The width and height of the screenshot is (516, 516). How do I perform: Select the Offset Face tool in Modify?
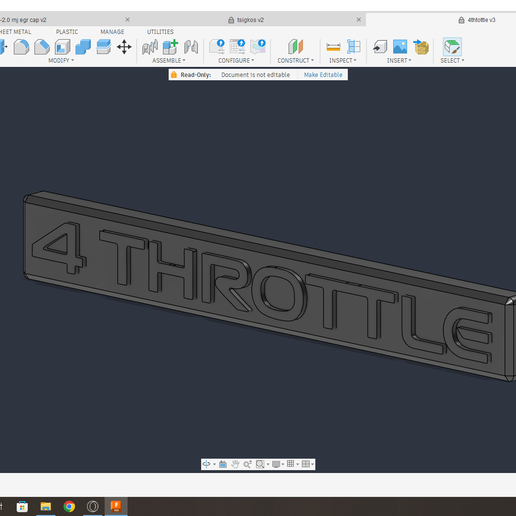coord(104,47)
